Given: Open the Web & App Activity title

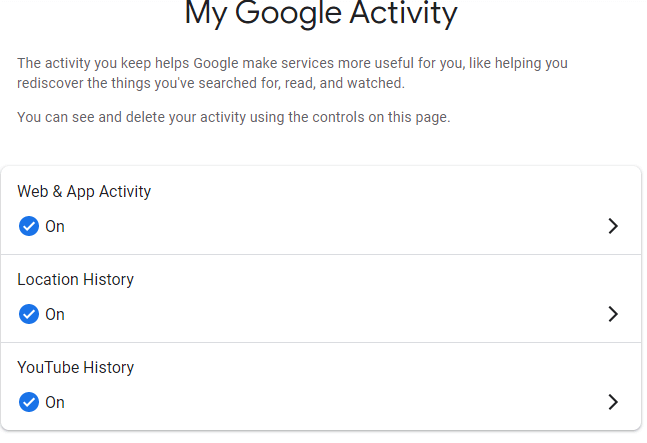Looking at the screenshot, I should coord(84,191).
